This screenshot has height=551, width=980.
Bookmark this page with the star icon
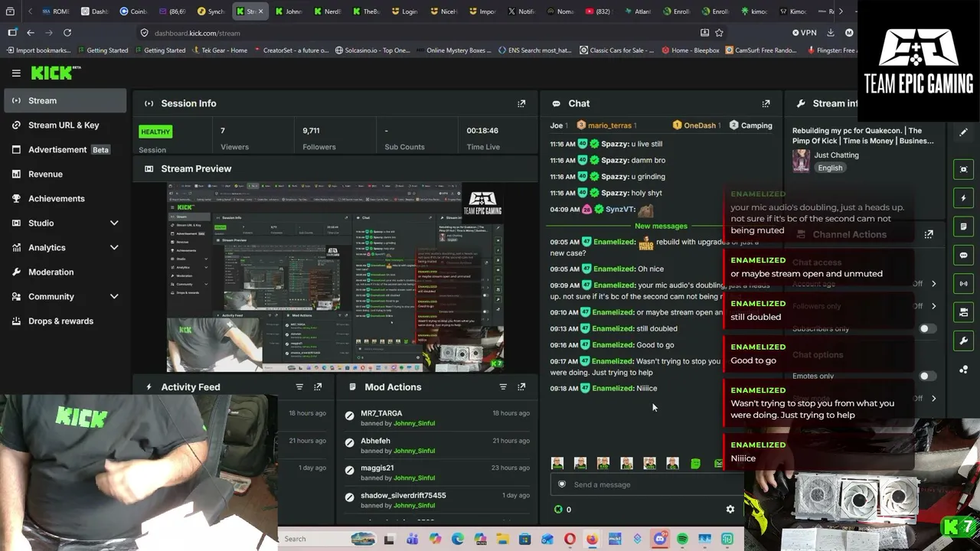coord(719,33)
